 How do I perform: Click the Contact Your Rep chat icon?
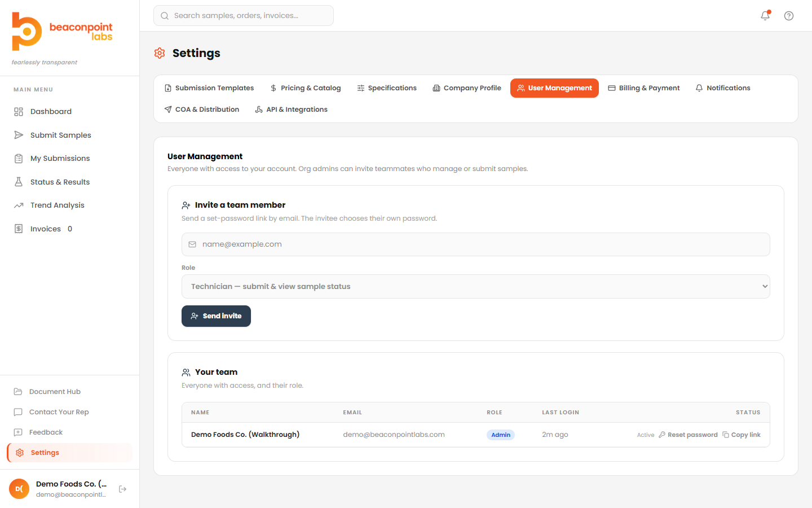(x=18, y=412)
